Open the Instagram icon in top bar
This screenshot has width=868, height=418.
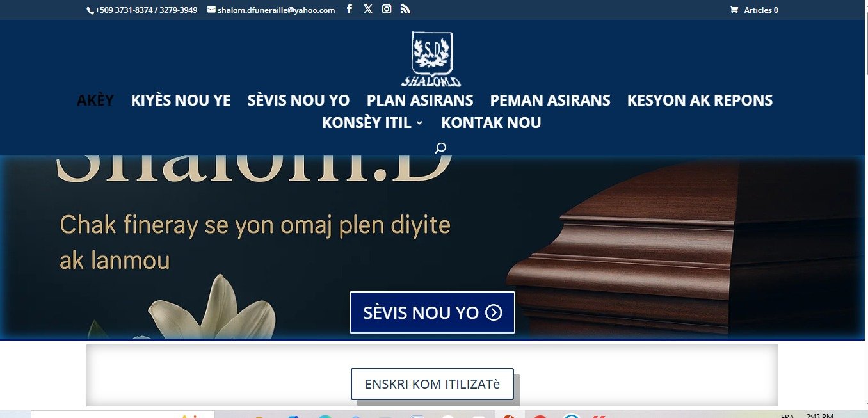click(387, 9)
